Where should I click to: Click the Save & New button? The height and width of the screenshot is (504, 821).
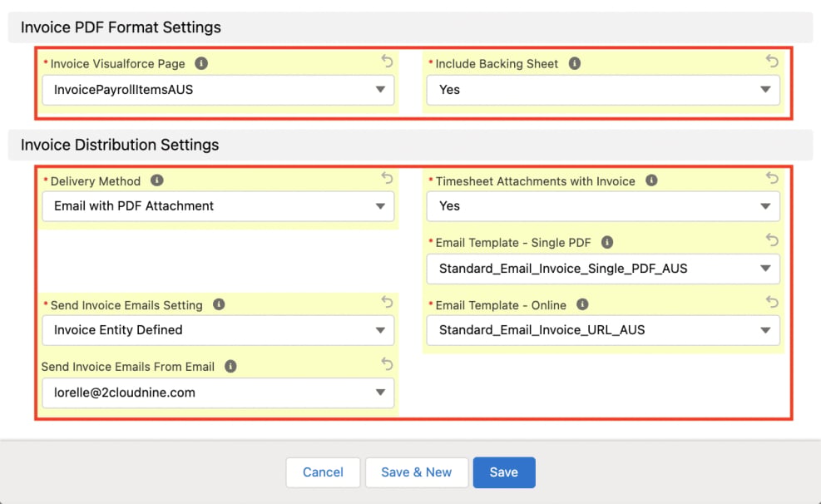(x=416, y=472)
